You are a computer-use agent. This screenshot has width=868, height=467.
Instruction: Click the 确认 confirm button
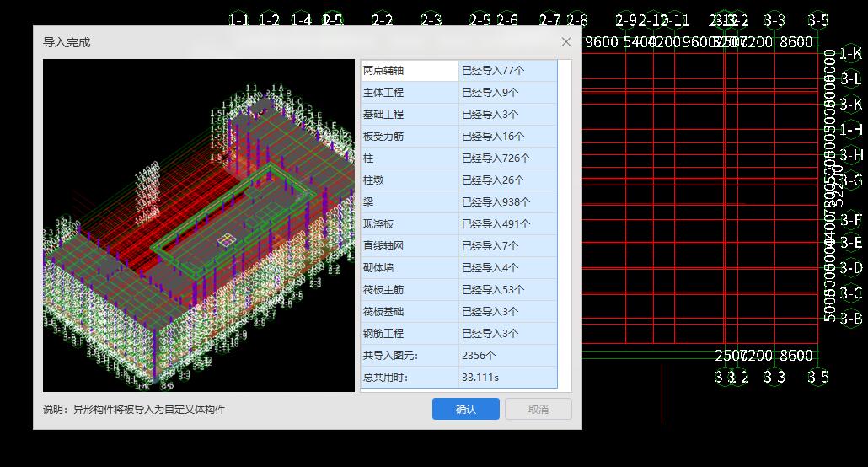point(465,409)
